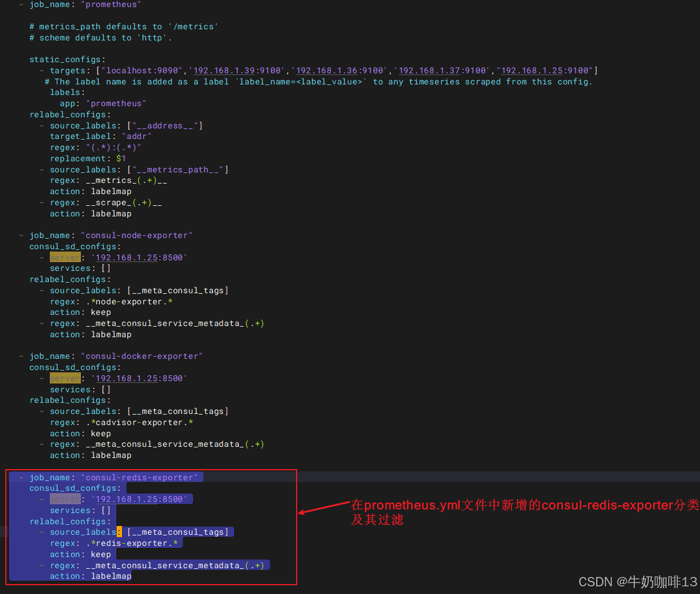Screen dimensions: 700x594
Task: Open the underlined 192.168.1.37 target address
Action: (430, 70)
